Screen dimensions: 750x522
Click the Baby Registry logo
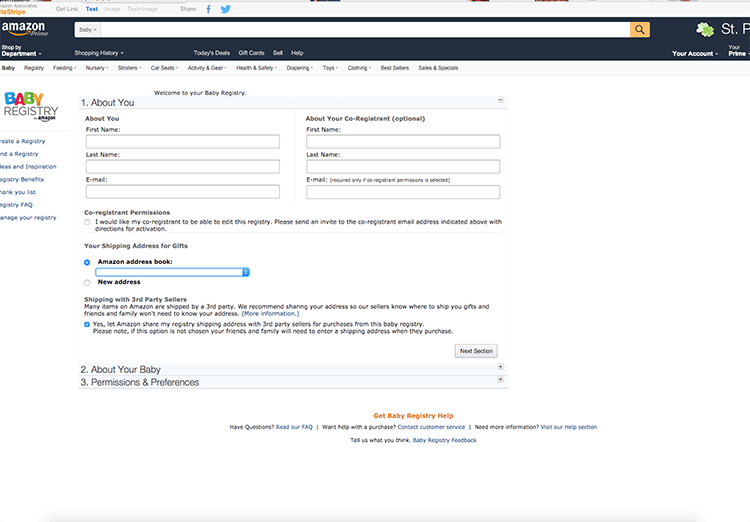click(x=31, y=105)
